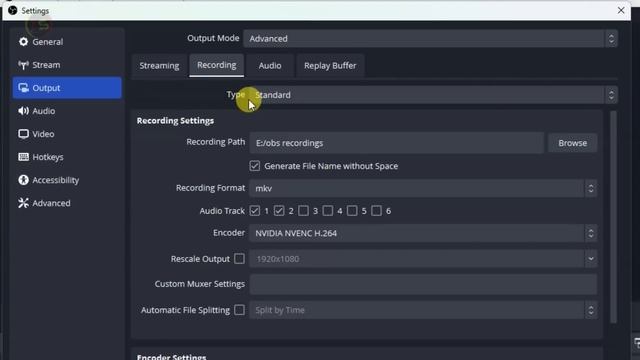Select the Advanced tools icon
The width and height of the screenshot is (640, 360).
pyautogui.click(x=23, y=203)
